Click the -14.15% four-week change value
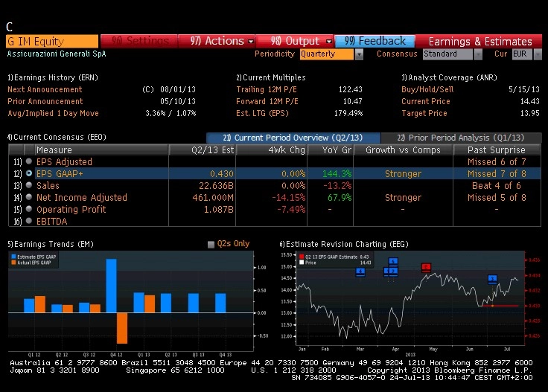This screenshot has width=548, height=392. (288, 197)
